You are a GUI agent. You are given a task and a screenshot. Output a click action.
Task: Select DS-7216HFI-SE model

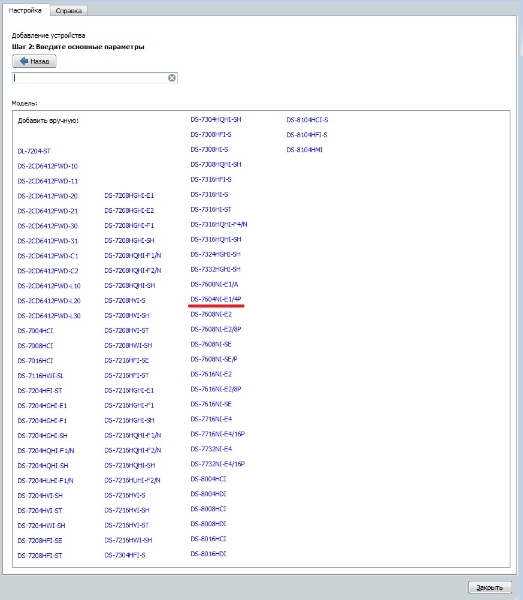pyautogui.click(x=127, y=360)
